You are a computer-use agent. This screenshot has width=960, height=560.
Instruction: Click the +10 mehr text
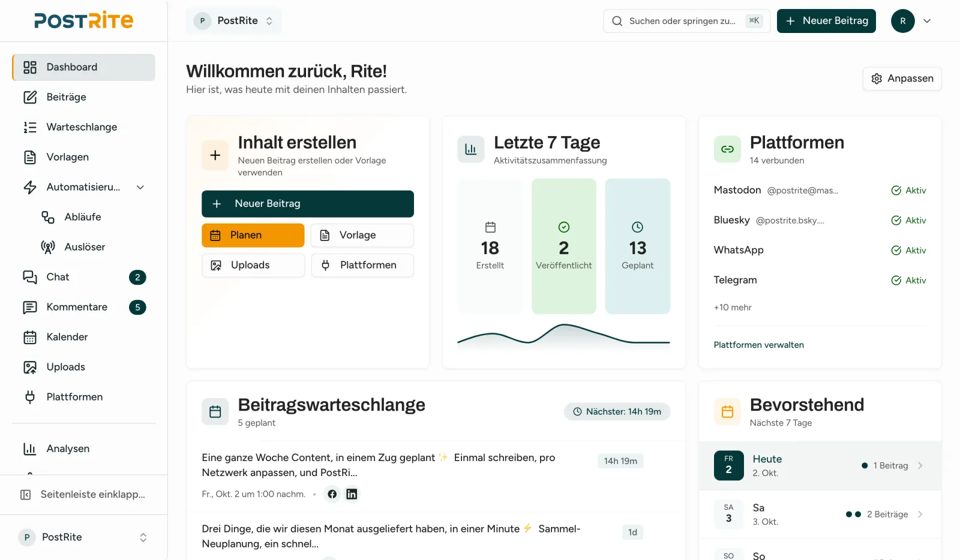click(x=733, y=308)
